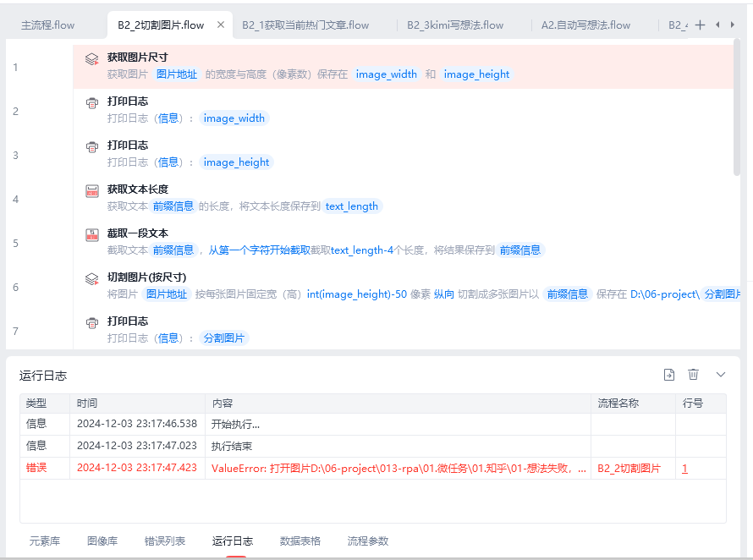
Task: Open the 错误列表 bottom tab
Action: click(x=165, y=541)
